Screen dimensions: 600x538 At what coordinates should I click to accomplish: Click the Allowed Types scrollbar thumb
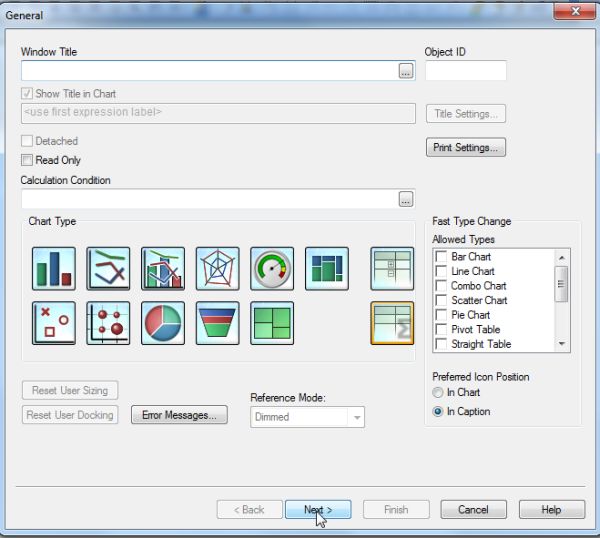click(561, 284)
